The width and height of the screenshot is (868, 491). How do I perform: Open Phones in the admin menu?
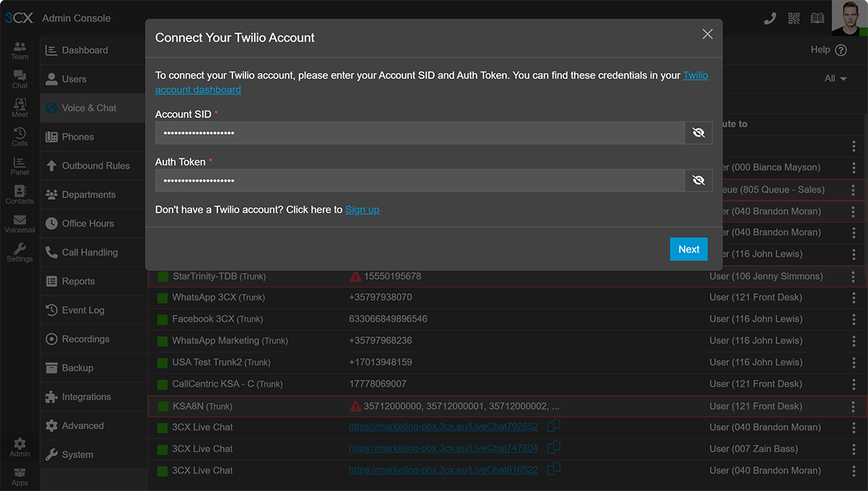click(x=93, y=137)
